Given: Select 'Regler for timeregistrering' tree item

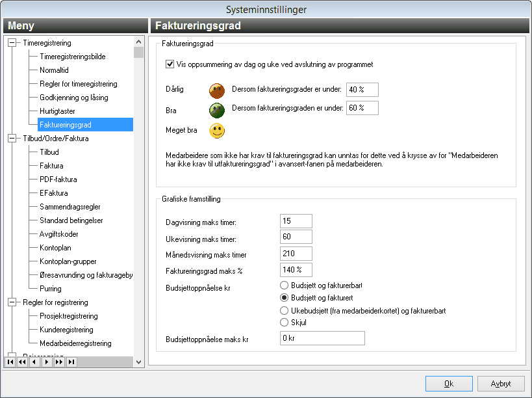Looking at the screenshot, I should (79, 84).
